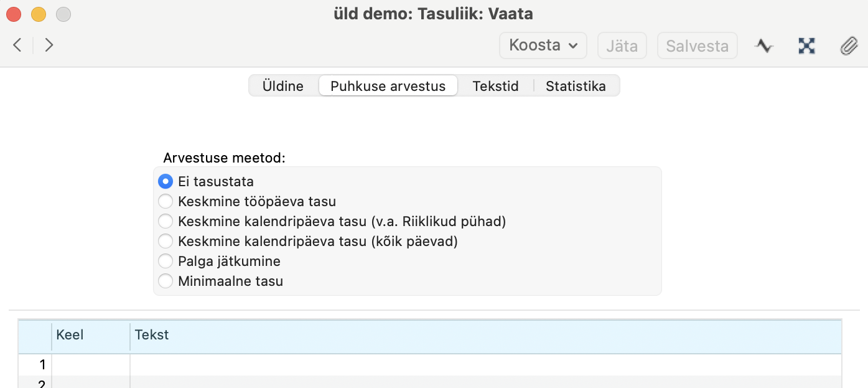Screen dimensions: 868x388
Task: Click the Tekst cell in row 1
Action: click(486, 365)
